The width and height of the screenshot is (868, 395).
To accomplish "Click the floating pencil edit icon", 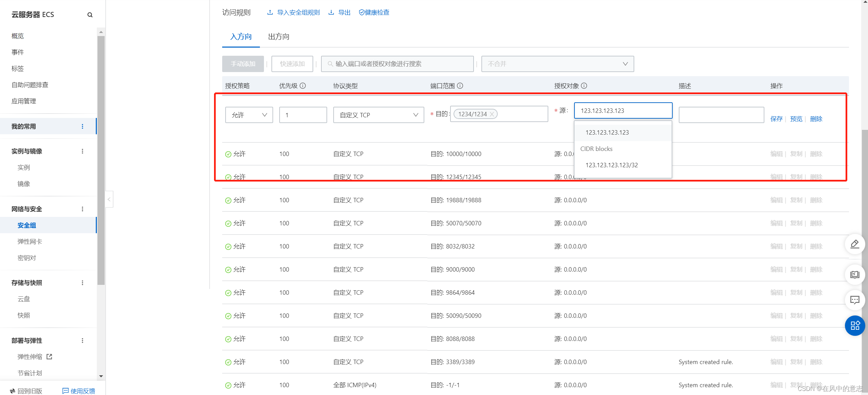I will 855,244.
